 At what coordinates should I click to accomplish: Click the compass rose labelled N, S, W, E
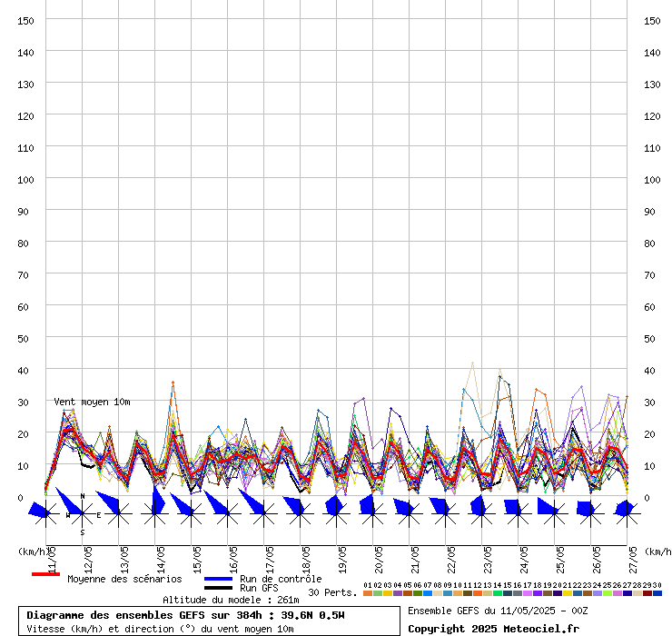[83, 513]
